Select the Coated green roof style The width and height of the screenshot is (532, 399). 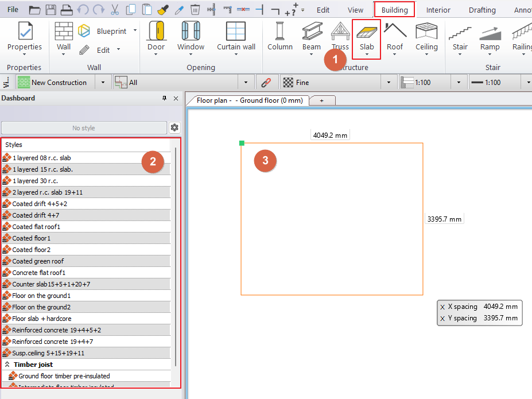click(38, 261)
